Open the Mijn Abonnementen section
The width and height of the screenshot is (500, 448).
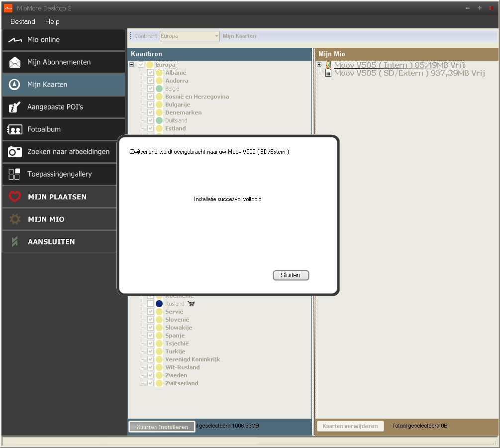point(64,62)
